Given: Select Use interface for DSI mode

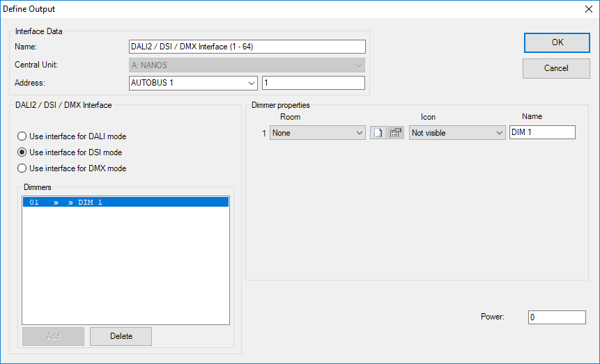Looking at the screenshot, I should click(22, 152).
